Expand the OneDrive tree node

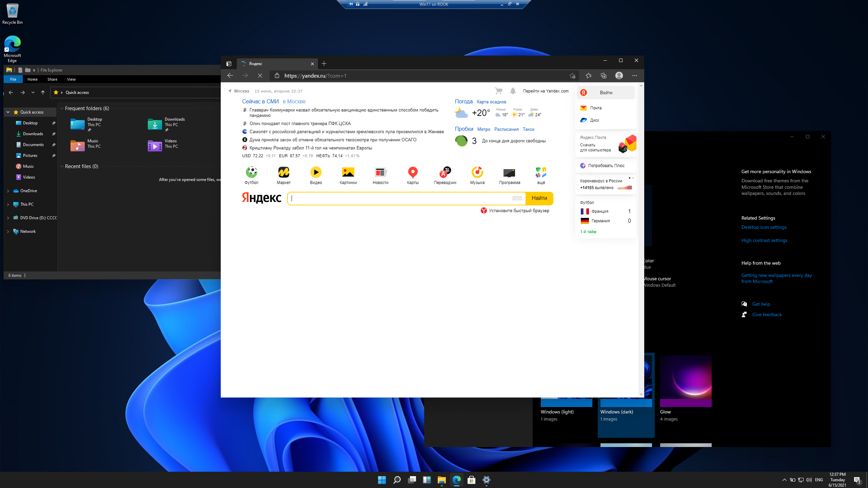click(8, 191)
